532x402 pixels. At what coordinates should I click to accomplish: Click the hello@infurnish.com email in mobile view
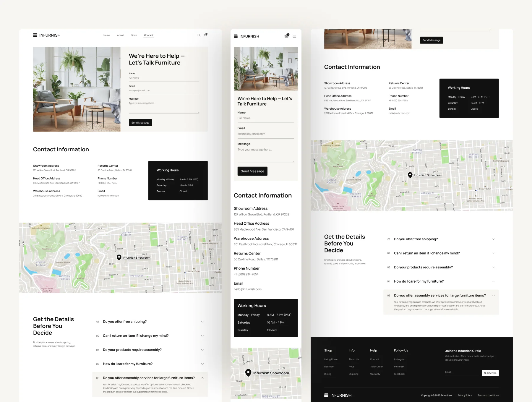tap(248, 289)
